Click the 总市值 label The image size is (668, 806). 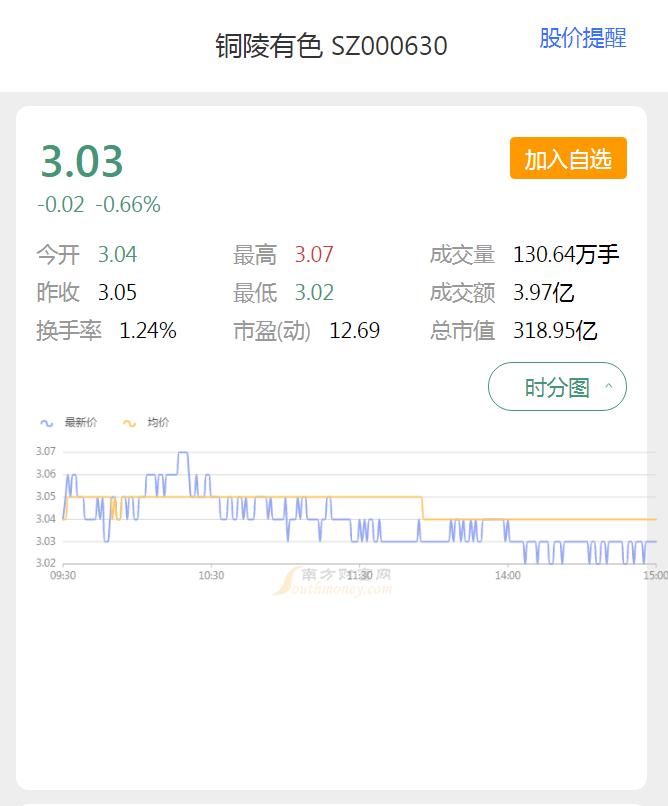(x=462, y=331)
